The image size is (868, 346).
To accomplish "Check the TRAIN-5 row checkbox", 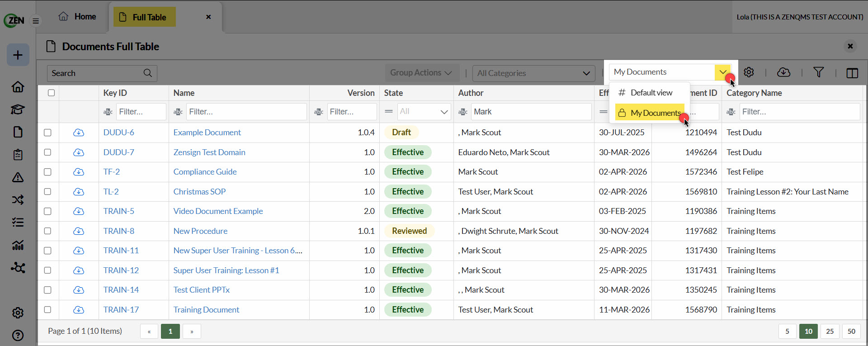I will tap(47, 211).
